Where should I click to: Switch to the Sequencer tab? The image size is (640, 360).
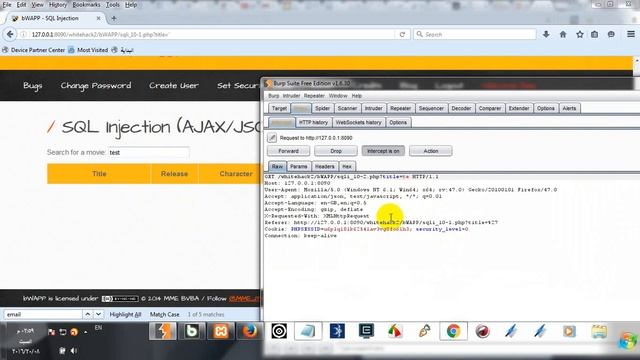pos(431,108)
